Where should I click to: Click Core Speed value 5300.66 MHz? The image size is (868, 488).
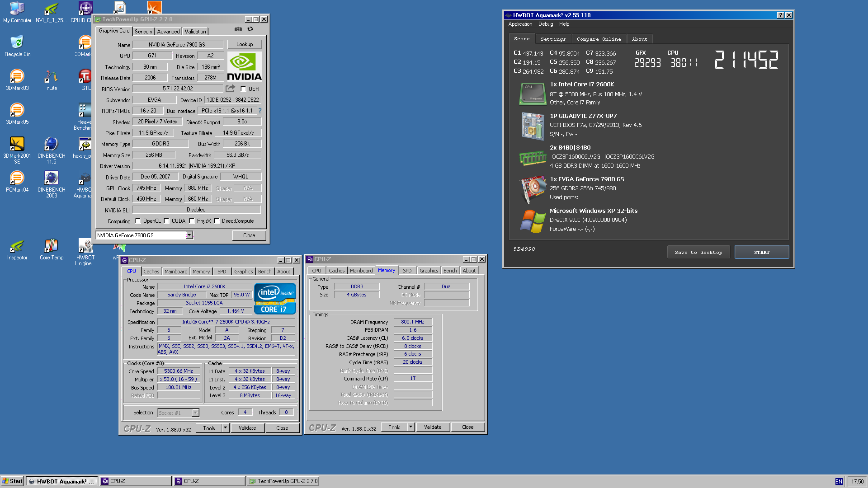pyautogui.click(x=179, y=371)
